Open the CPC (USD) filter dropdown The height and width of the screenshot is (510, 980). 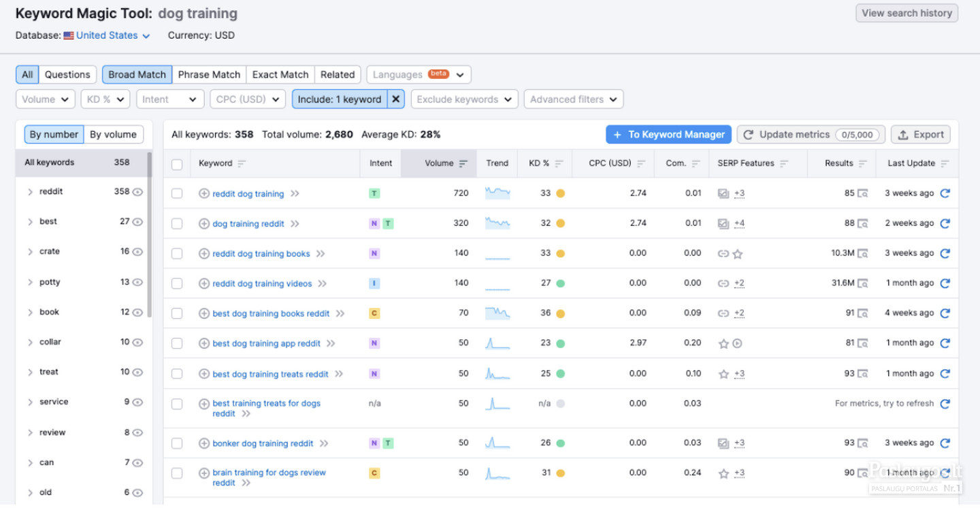[248, 99]
